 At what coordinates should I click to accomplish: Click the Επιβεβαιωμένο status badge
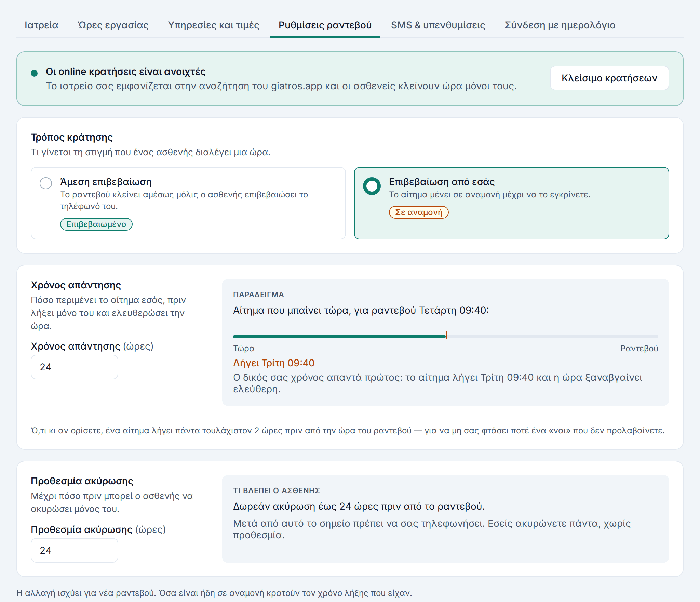(x=96, y=224)
